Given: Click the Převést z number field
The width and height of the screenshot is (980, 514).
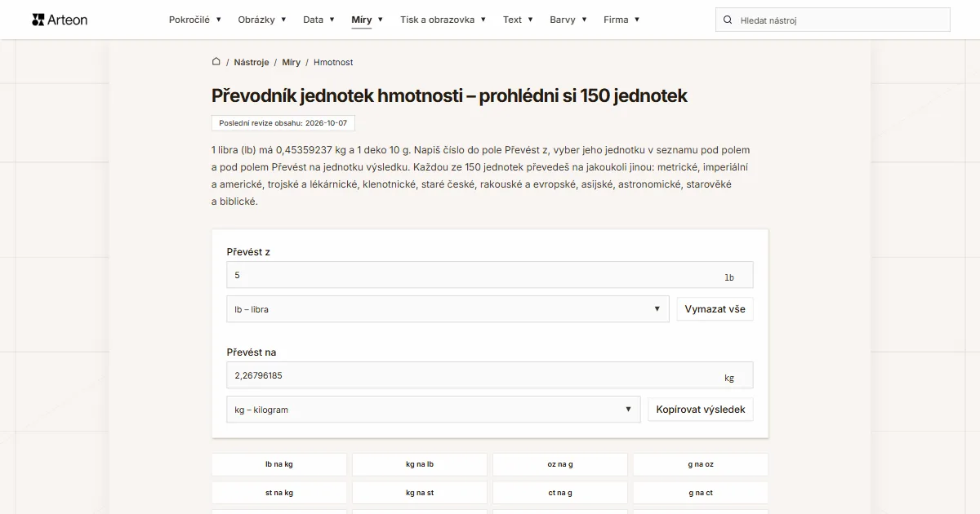Looking at the screenshot, I should [490, 275].
